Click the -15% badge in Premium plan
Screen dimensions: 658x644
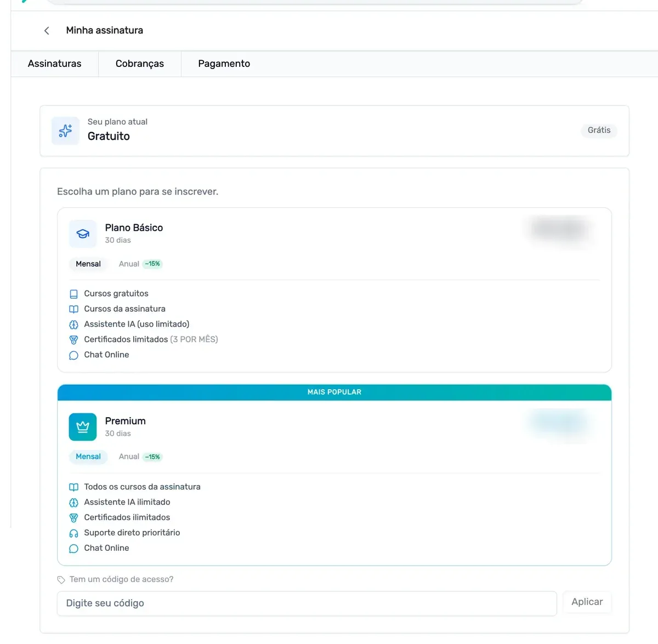pos(152,457)
